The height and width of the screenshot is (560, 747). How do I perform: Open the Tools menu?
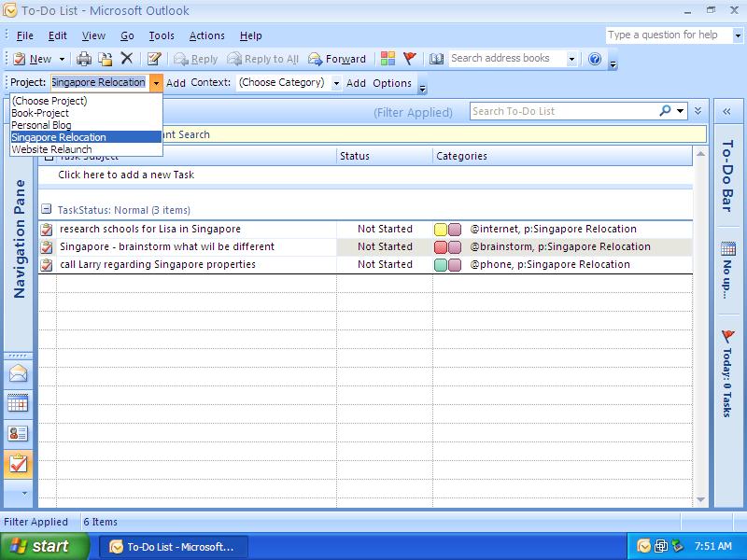click(x=162, y=35)
